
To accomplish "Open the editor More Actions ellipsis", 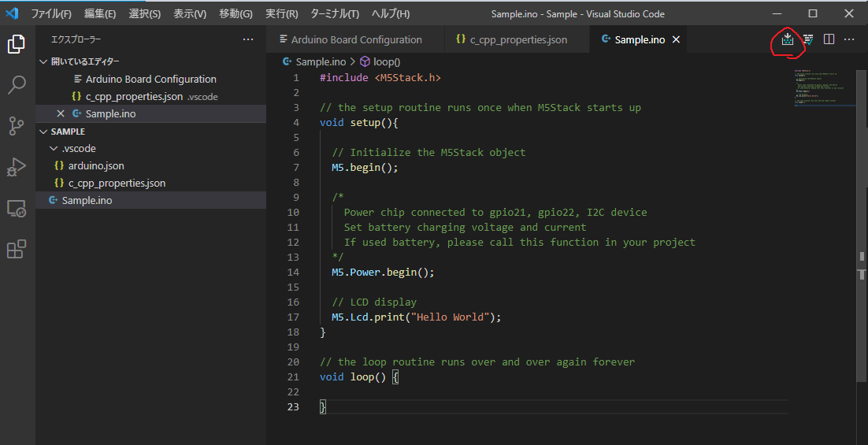I will pyautogui.click(x=849, y=39).
